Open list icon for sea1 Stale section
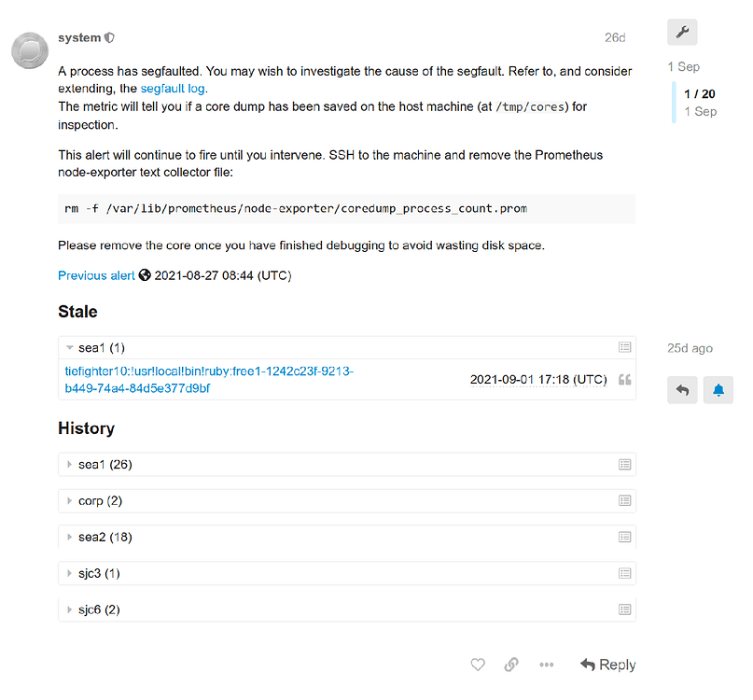The width and height of the screenshot is (753, 700). tap(625, 347)
